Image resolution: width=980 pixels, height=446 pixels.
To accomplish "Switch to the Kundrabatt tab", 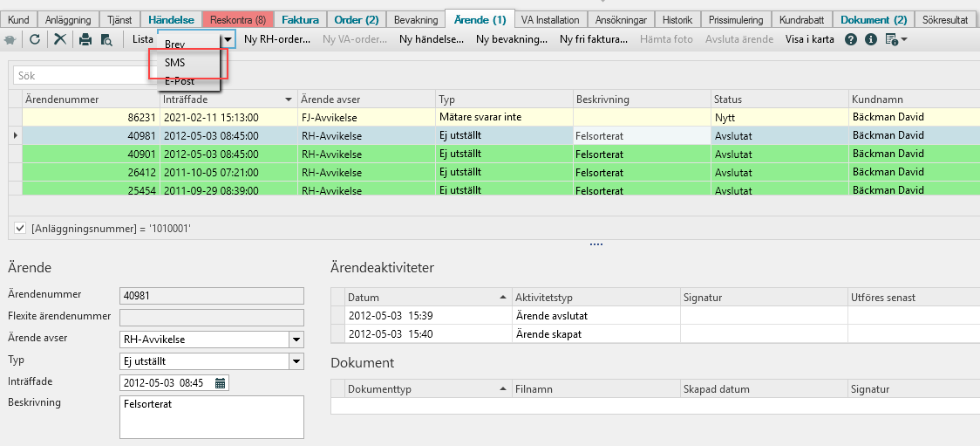I will tap(802, 20).
